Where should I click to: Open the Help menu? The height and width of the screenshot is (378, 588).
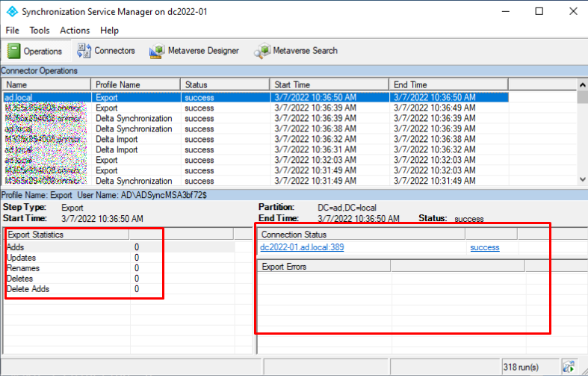109,31
